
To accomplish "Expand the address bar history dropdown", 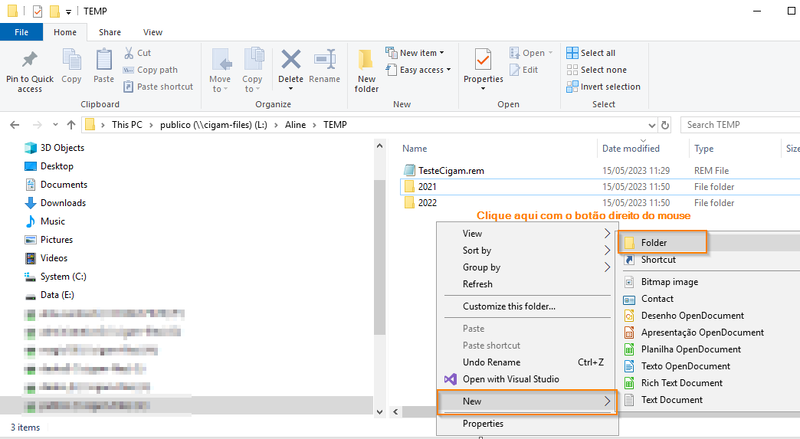I will (x=652, y=125).
